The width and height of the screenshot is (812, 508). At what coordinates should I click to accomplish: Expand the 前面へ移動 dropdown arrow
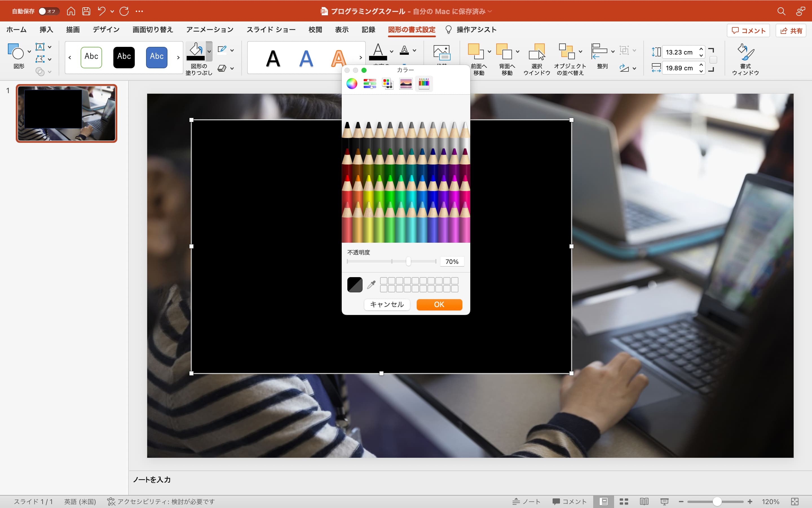coord(489,51)
